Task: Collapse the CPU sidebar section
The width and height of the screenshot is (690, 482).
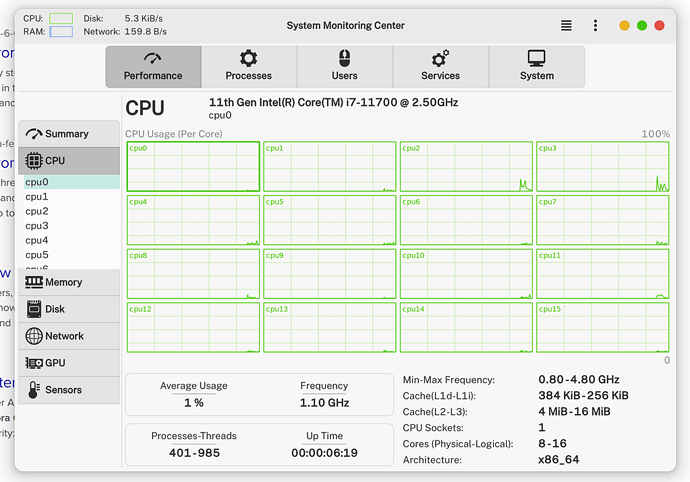Action: (68, 160)
